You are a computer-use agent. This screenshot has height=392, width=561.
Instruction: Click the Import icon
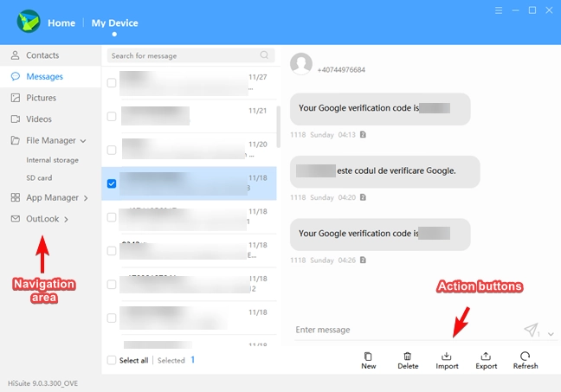coord(446,357)
